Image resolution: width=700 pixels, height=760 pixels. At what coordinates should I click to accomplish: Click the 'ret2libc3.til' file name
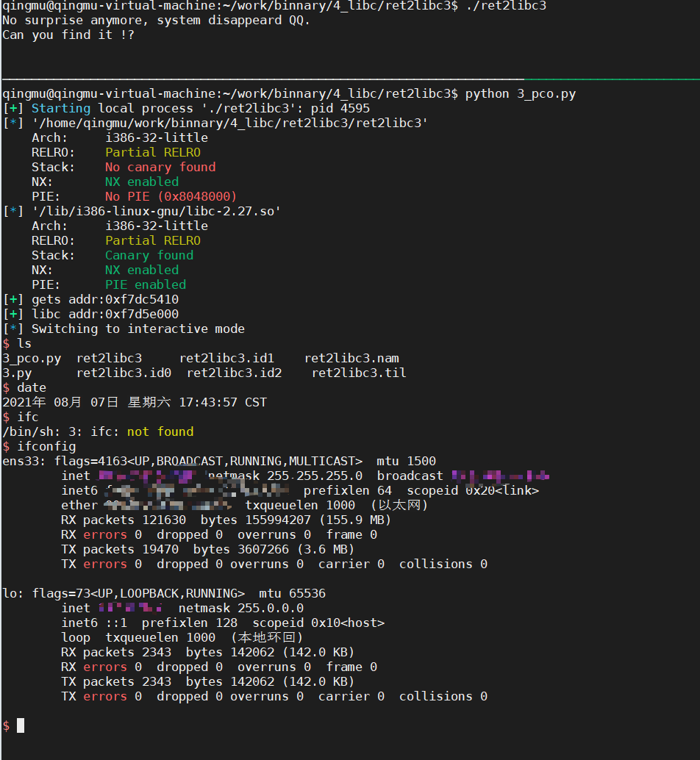click(359, 373)
